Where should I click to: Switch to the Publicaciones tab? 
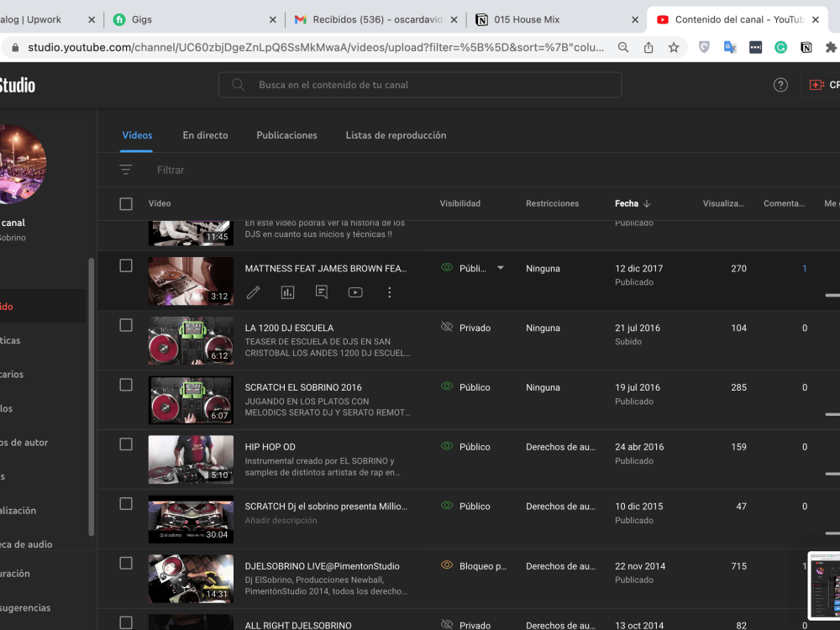(x=286, y=135)
